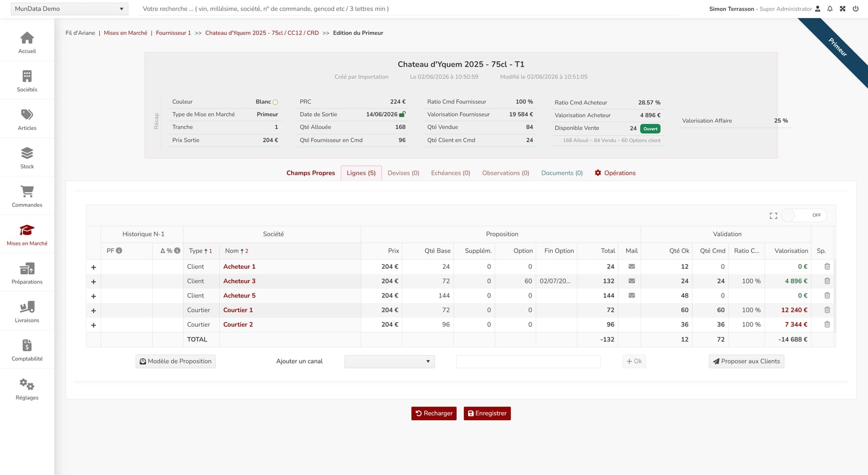
Task: Click the PF info icon
Action: pos(119,251)
